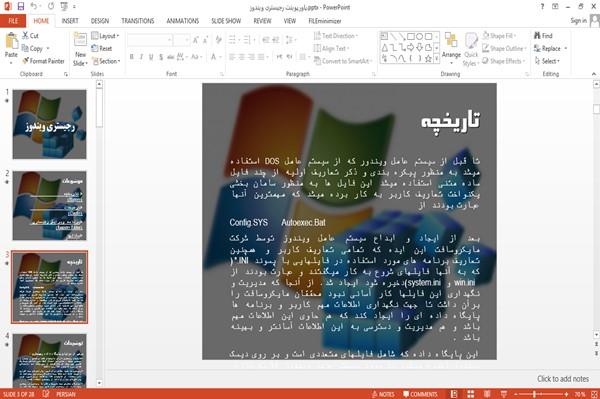The width and height of the screenshot is (600, 399).
Task: Open the Layout dropdown
Action: [x=105, y=36]
